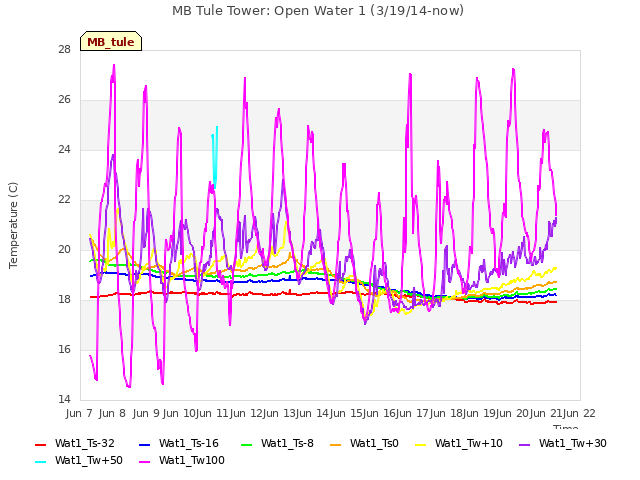Click the Jun 7 x-axis label
This screenshot has height=480, width=640.
pos(79,414)
